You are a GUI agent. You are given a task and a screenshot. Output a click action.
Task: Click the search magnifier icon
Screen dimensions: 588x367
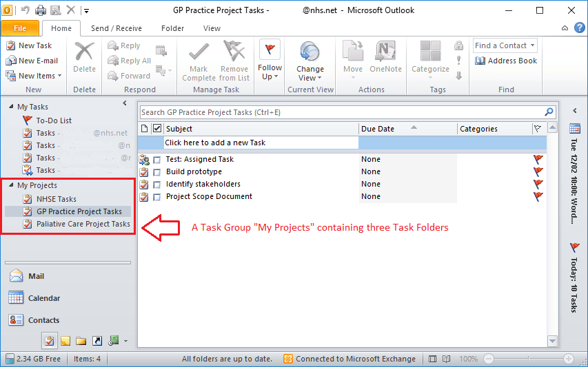(x=549, y=112)
